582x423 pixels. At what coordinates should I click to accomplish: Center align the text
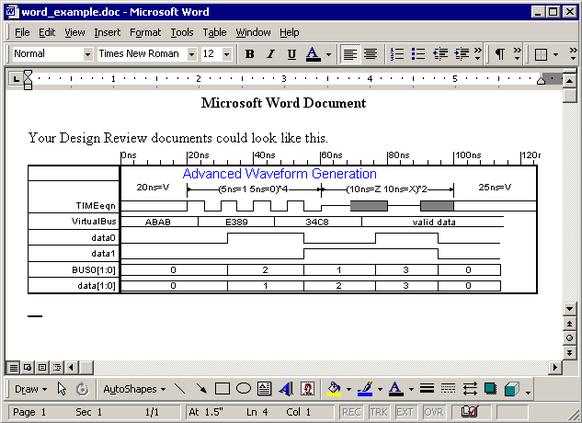coord(370,54)
